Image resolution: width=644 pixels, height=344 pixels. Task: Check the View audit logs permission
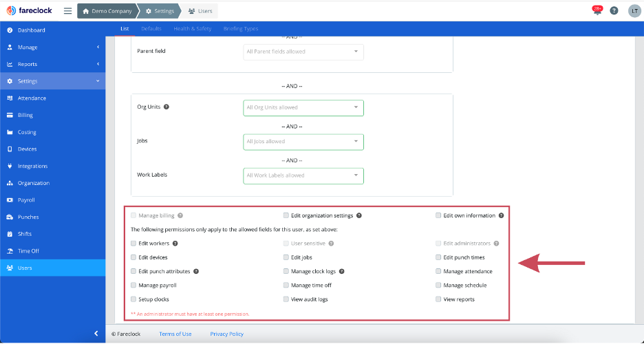[286, 299]
